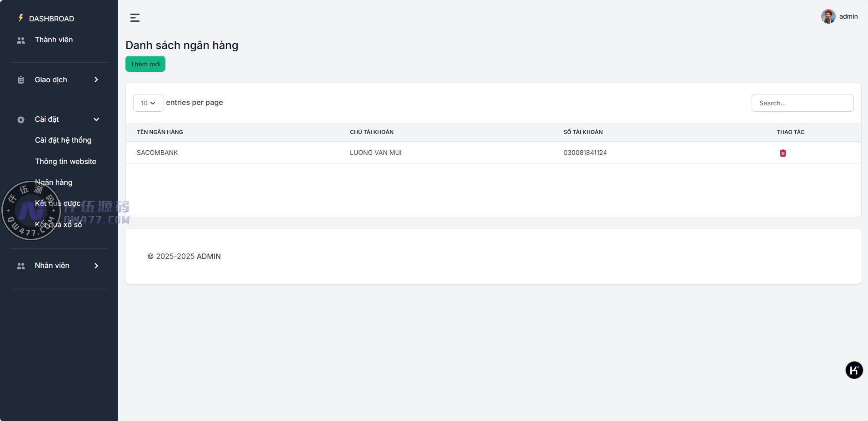The height and width of the screenshot is (421, 868).
Task: Click the Thành viên people icon
Action: [21, 40]
